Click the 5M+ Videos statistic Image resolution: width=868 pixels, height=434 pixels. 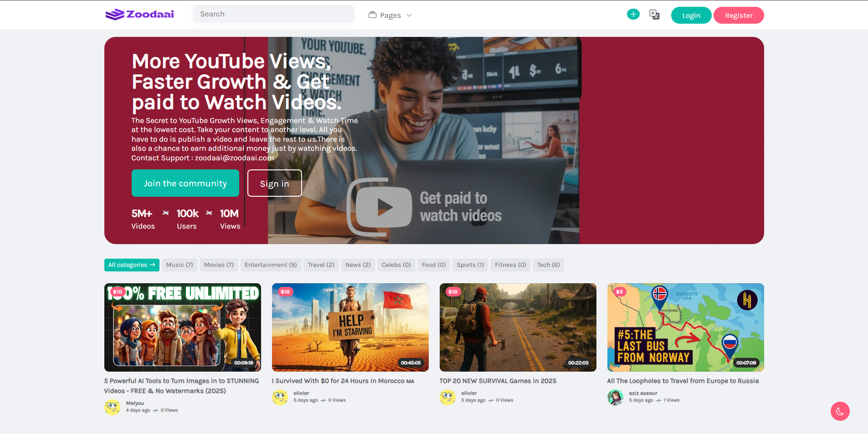[143, 219]
